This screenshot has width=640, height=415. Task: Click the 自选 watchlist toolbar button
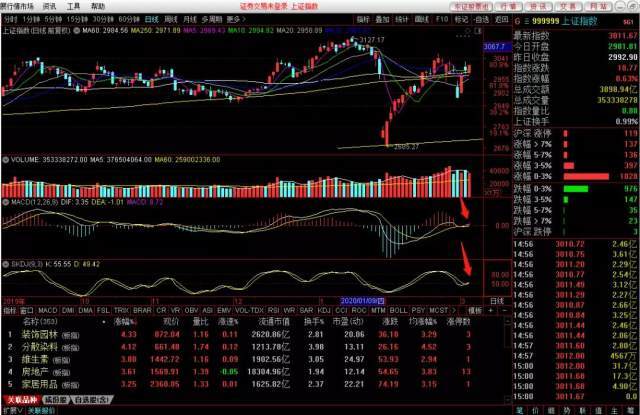point(482,19)
